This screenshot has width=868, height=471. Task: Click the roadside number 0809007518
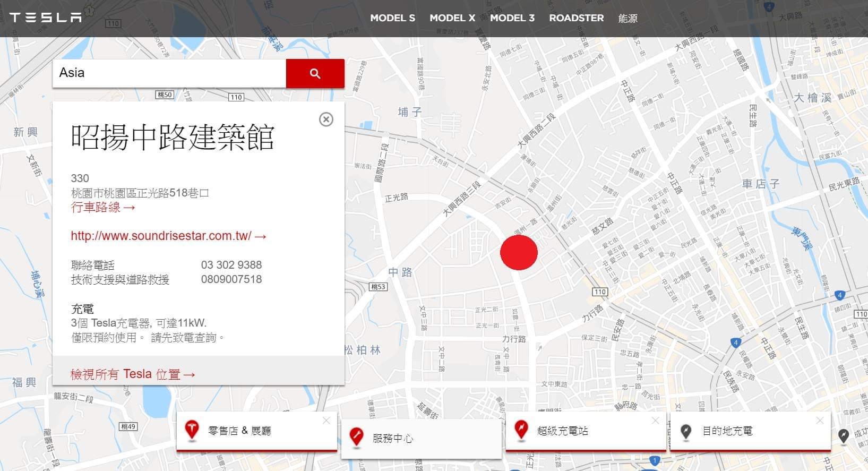click(x=231, y=279)
